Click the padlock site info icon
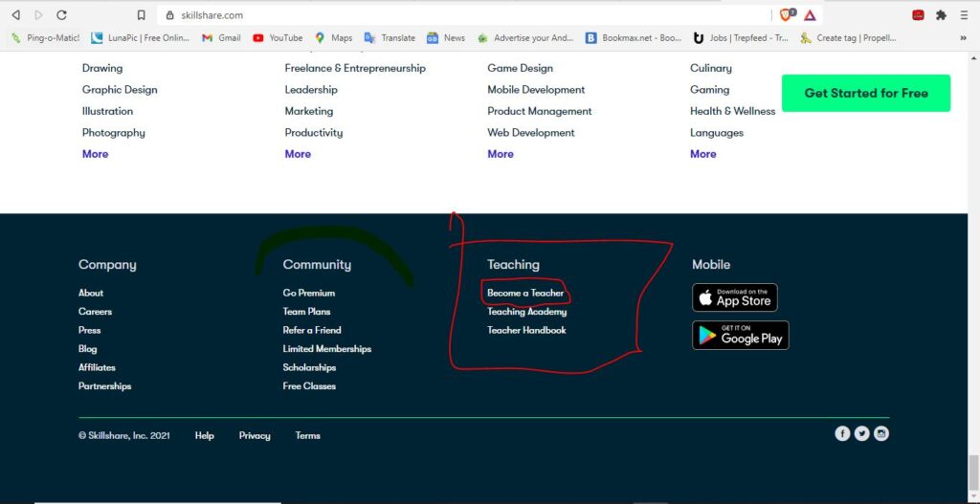This screenshot has height=504, width=980. pyautogui.click(x=169, y=15)
